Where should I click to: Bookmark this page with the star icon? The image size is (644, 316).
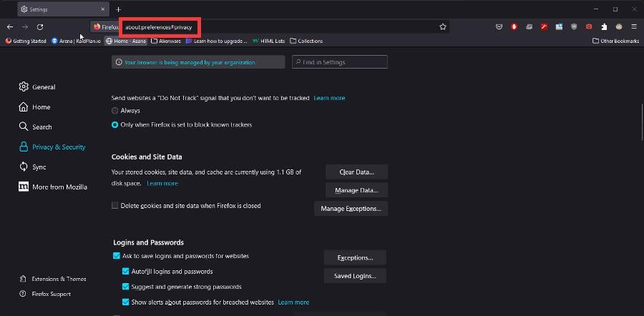click(443, 26)
